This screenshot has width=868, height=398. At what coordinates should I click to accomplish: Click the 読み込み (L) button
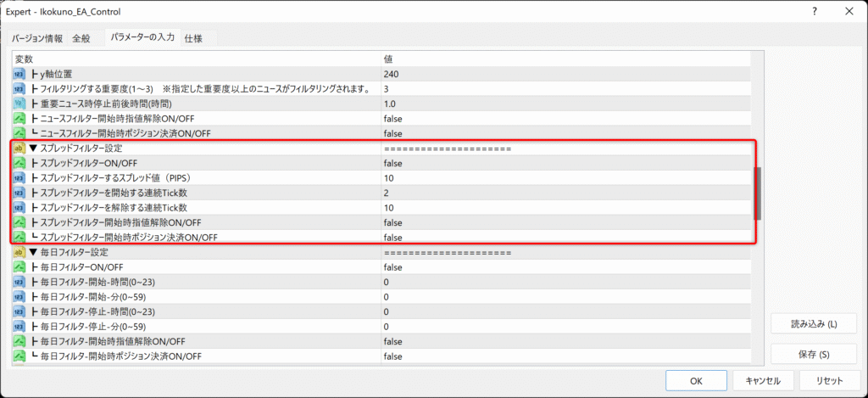click(x=813, y=324)
